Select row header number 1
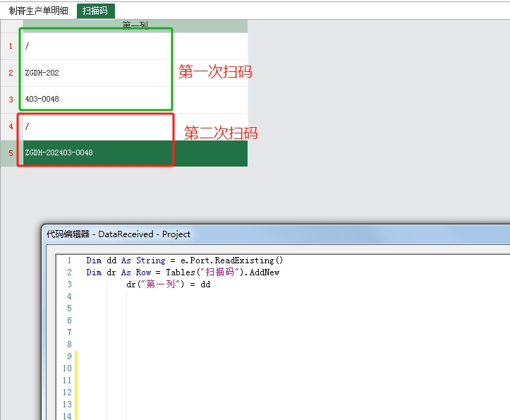The width and height of the screenshot is (510, 420). 11,46
